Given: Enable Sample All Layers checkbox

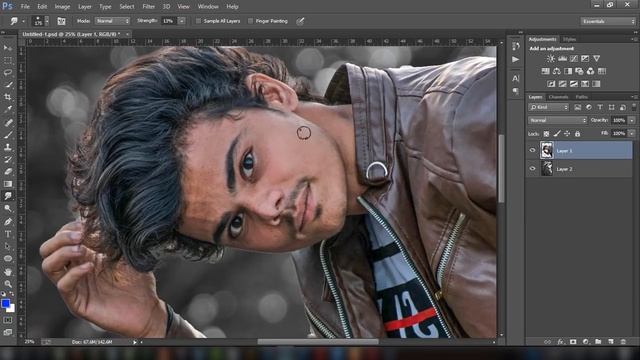Looking at the screenshot, I should (198, 21).
